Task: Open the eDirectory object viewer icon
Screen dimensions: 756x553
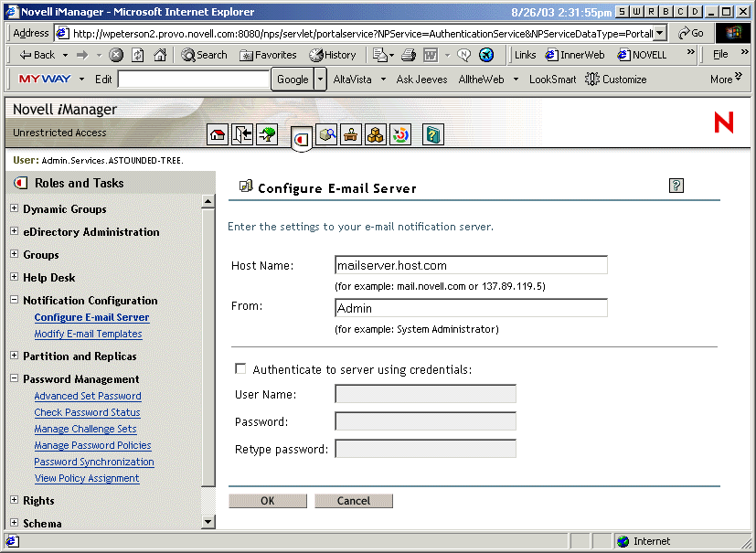Action: tap(327, 134)
